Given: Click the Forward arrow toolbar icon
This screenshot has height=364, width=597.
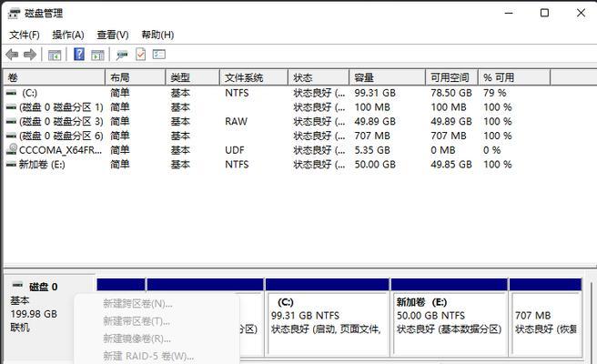Looking at the screenshot, I should point(30,55).
